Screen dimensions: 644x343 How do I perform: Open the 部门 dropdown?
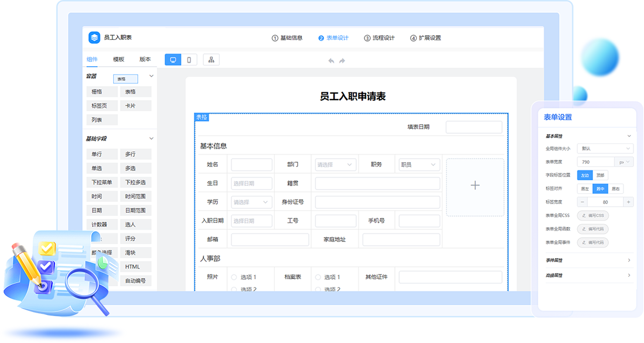tap(336, 165)
